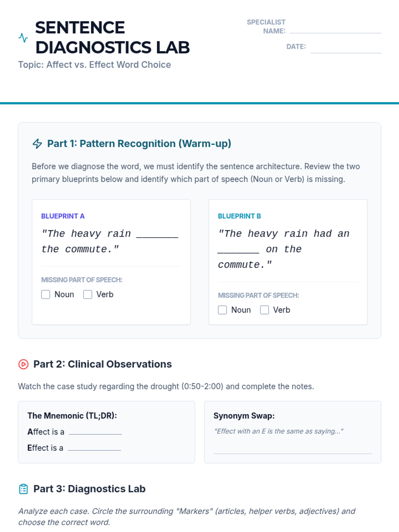The image size is (399, 532).
Task: Click the pulse icon beside the title
Action: [x=23, y=38]
